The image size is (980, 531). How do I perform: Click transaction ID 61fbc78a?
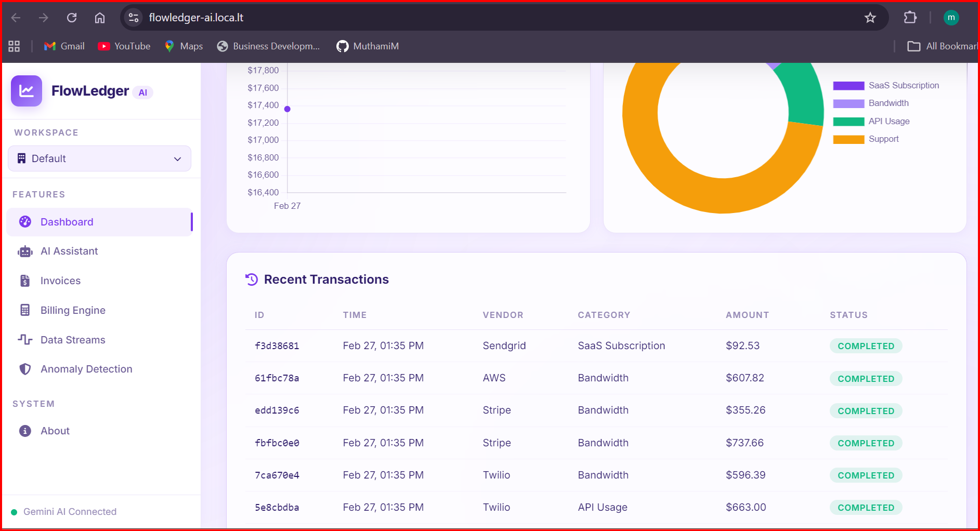277,378
